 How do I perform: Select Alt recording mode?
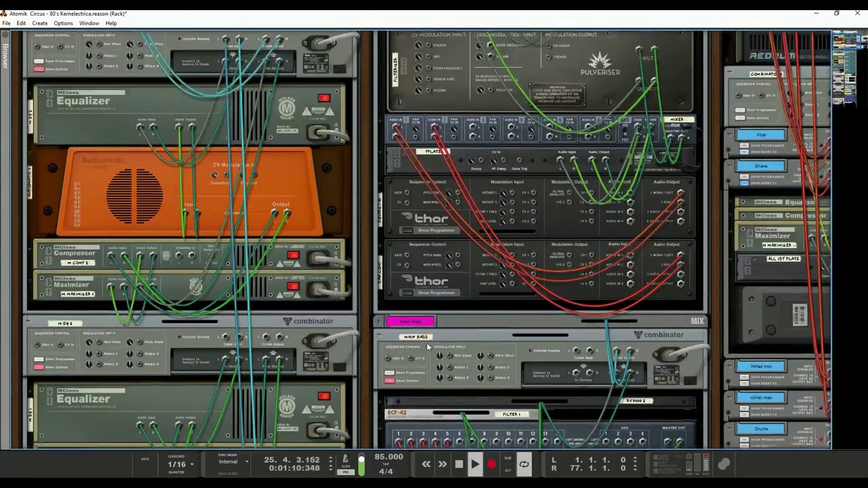click(x=508, y=470)
